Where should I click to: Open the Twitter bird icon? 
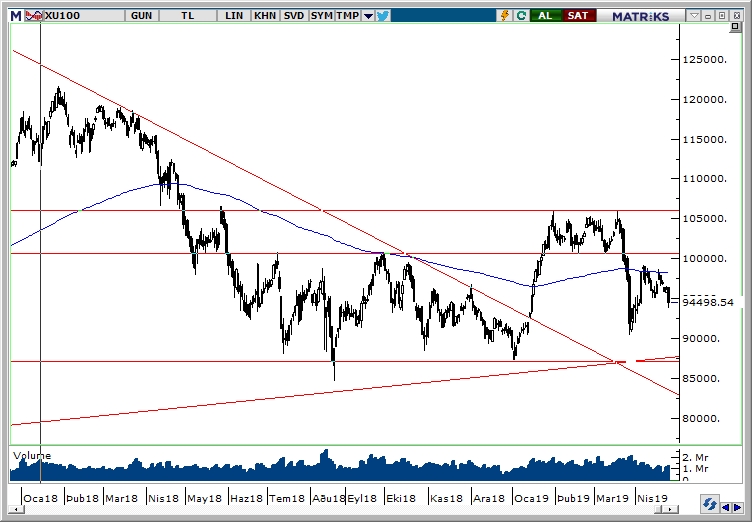(383, 16)
